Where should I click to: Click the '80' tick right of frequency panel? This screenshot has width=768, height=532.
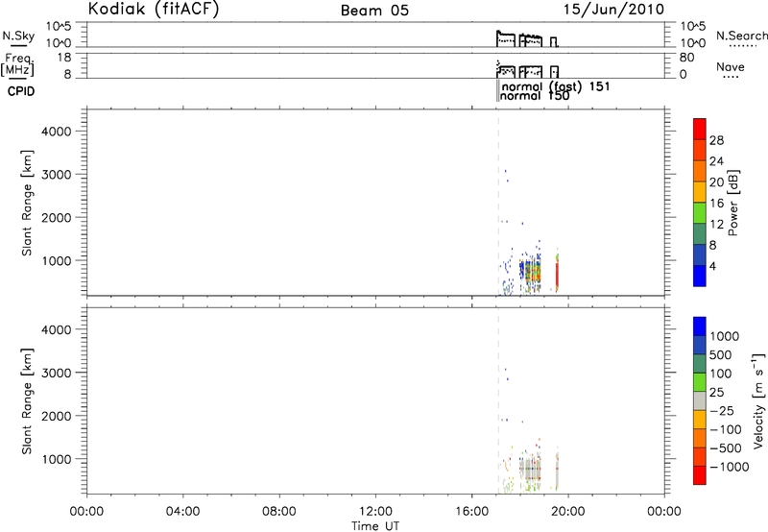[x=686, y=58]
